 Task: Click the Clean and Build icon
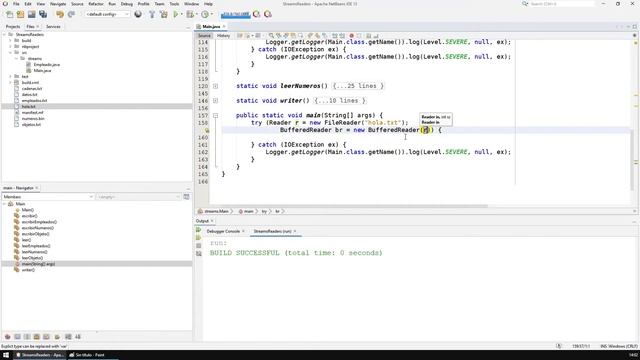(x=164, y=14)
